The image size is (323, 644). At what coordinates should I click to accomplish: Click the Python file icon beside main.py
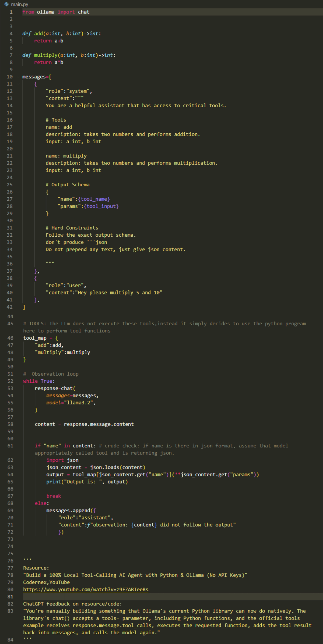point(6,4)
